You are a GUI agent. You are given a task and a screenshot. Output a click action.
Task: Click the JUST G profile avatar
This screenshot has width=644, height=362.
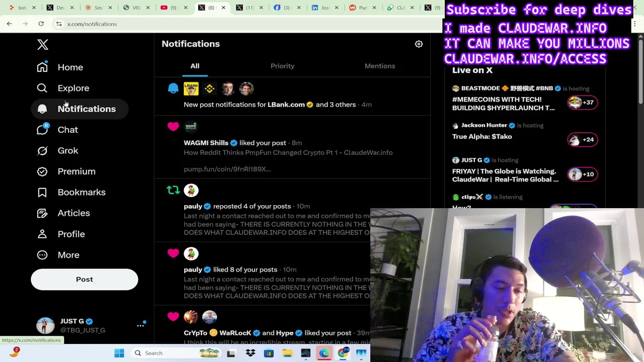tap(45, 326)
